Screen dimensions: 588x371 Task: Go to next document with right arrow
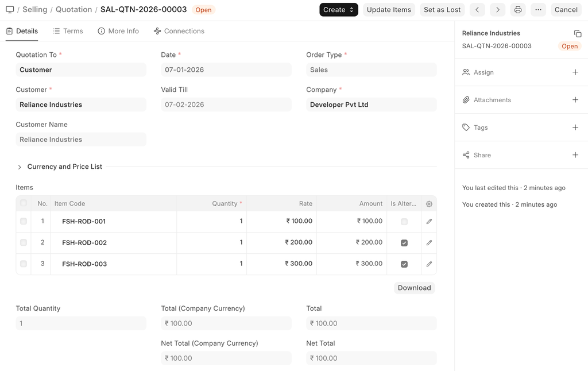click(498, 10)
